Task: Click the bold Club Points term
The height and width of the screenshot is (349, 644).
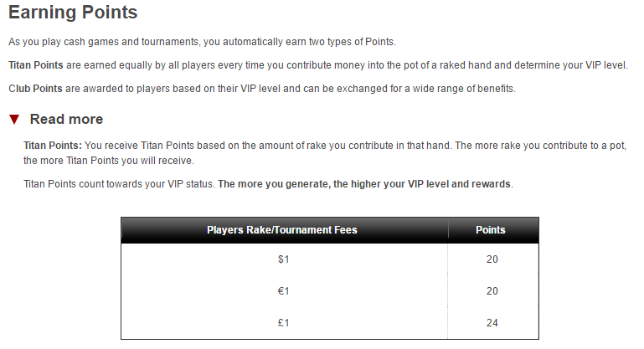Action: pos(35,89)
